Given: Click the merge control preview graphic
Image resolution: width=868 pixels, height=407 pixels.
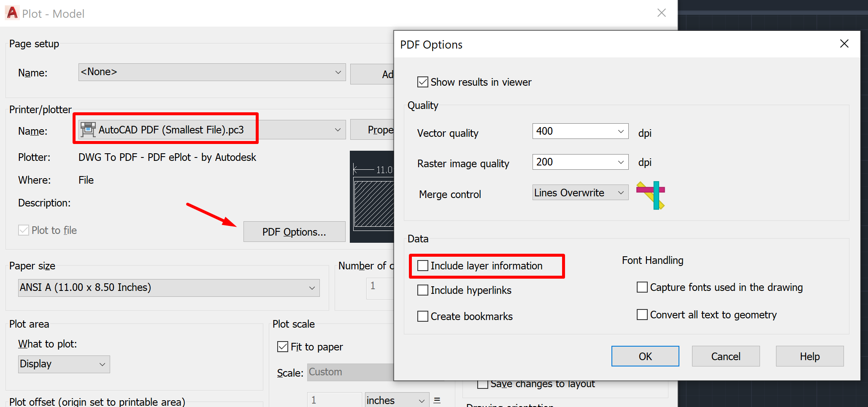Looking at the screenshot, I should point(651,195).
